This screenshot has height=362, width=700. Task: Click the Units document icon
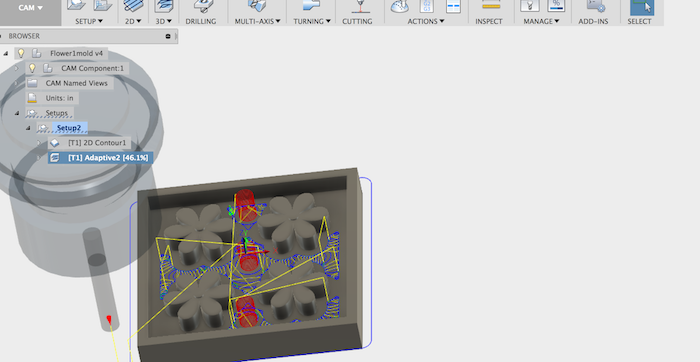click(x=32, y=98)
